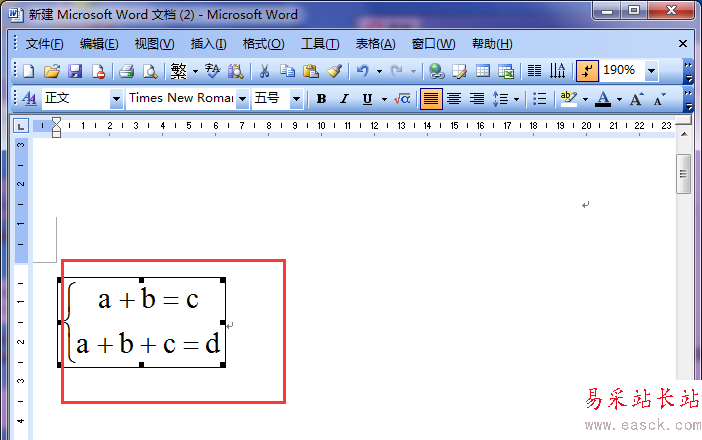The width and height of the screenshot is (702, 440).
Task: Open the 窗口(W) menu
Action: click(x=433, y=44)
